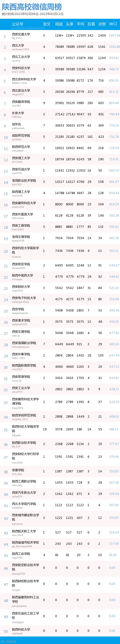Select 陕西中医药大学 account name

(22, 275)
